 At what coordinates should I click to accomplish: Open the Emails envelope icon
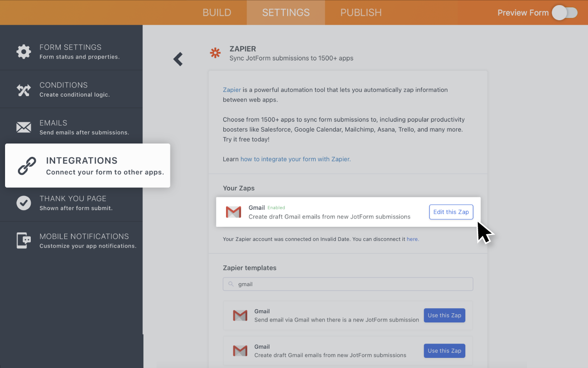[24, 127]
